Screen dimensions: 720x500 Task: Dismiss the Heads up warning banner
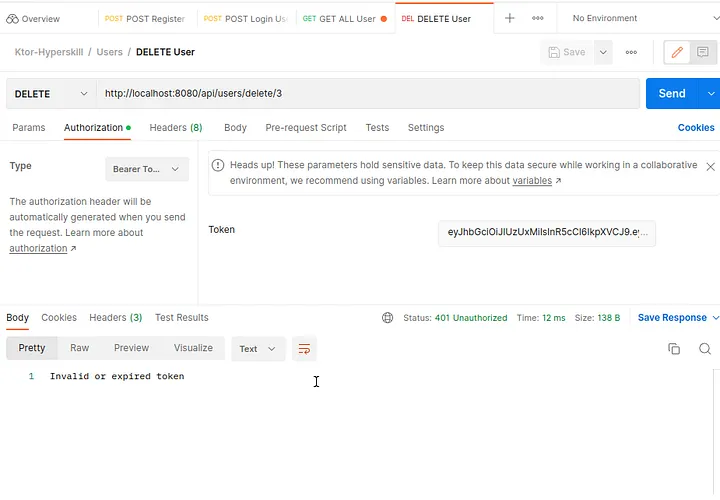[710, 167]
